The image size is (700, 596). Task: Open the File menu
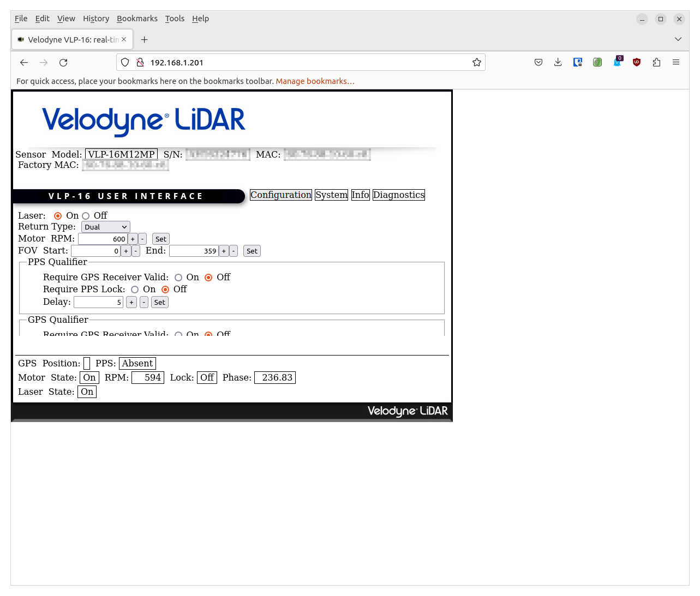(x=21, y=19)
